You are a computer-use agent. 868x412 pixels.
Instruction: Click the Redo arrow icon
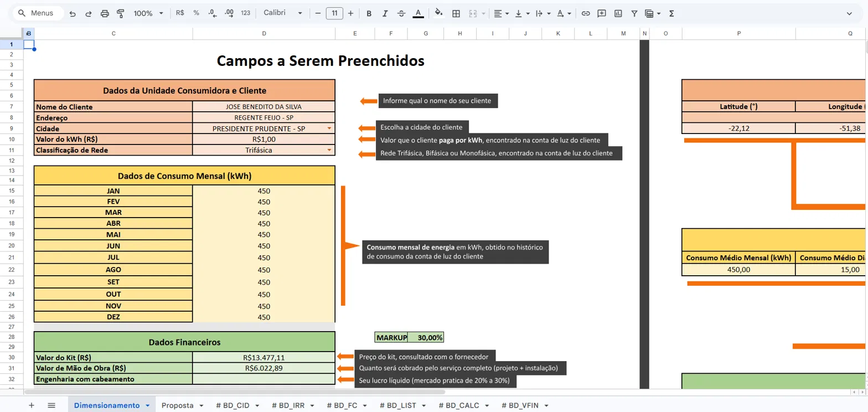pyautogui.click(x=89, y=13)
